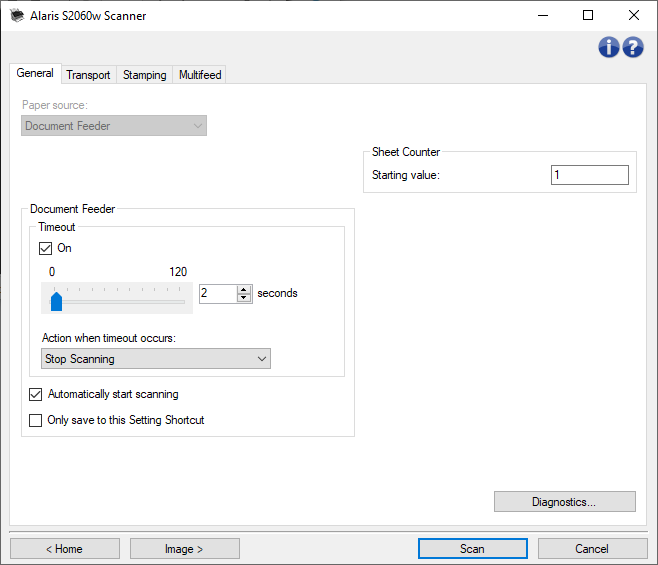Close the Alaris scanner window
The height and width of the screenshot is (565, 658).
pyautogui.click(x=634, y=16)
